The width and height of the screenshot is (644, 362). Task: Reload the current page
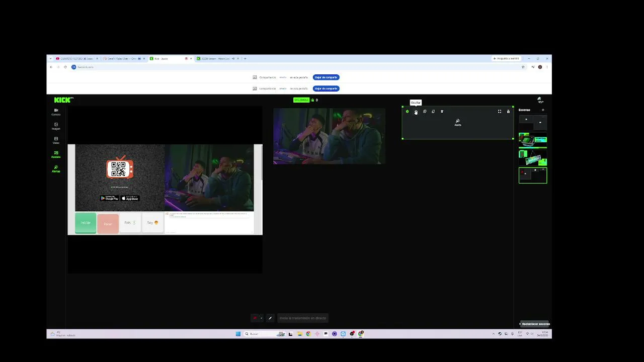(x=65, y=67)
